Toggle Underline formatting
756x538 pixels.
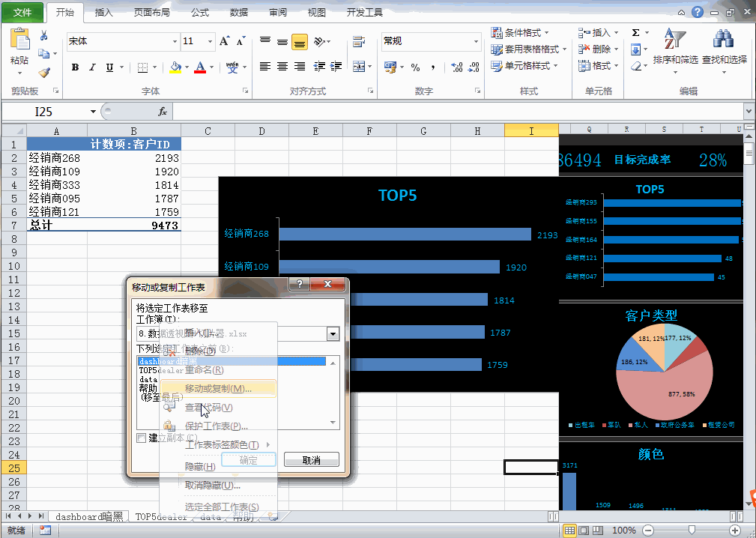109,67
